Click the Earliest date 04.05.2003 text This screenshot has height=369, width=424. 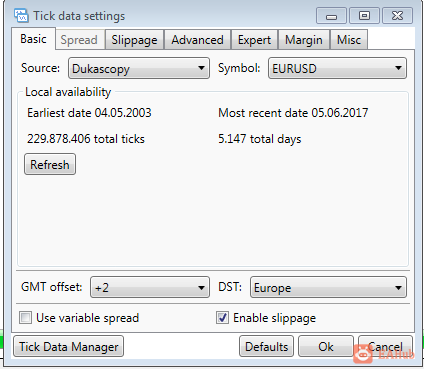(89, 113)
